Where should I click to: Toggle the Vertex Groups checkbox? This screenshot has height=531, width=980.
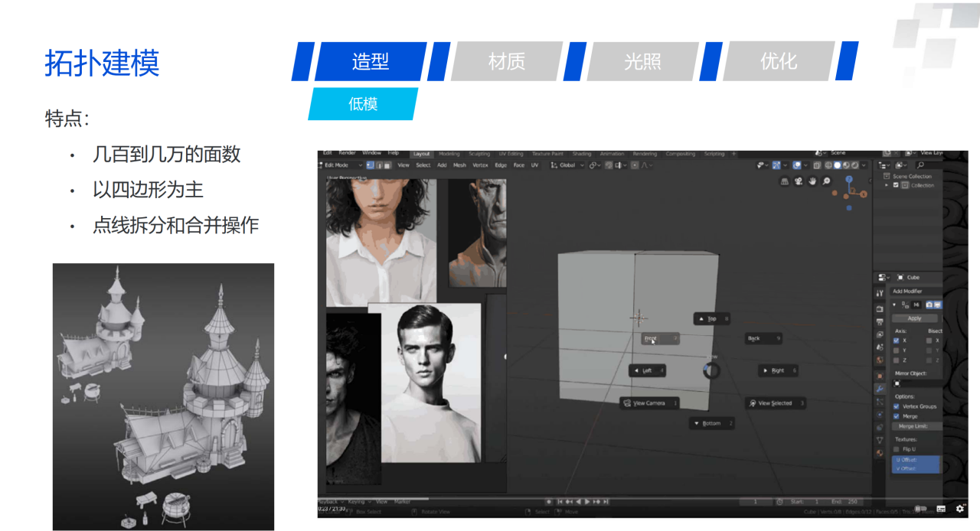[x=897, y=406]
